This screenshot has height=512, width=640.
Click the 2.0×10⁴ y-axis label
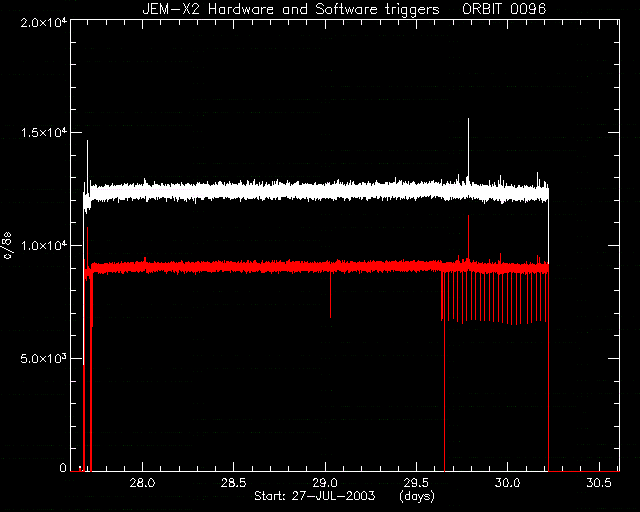(44, 22)
